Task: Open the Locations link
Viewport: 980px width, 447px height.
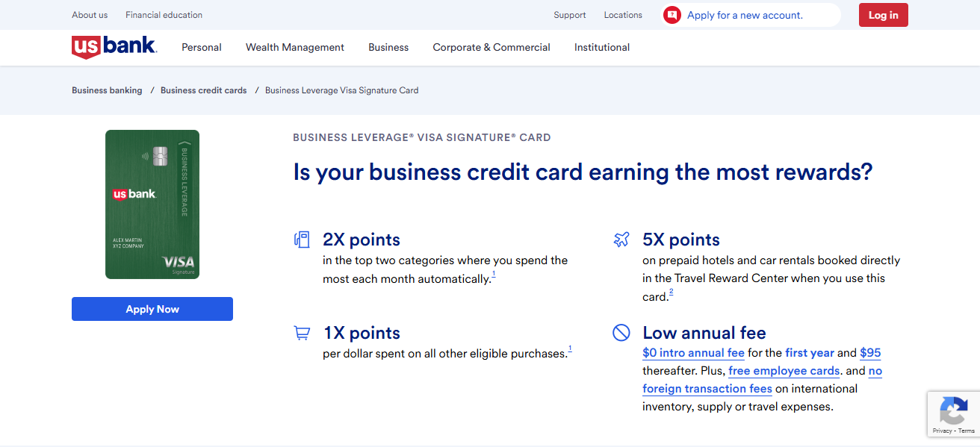Action: [x=623, y=15]
